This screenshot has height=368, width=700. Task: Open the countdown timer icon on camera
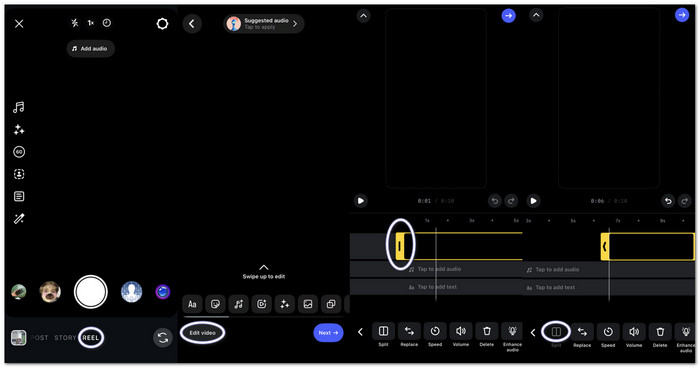pos(107,23)
